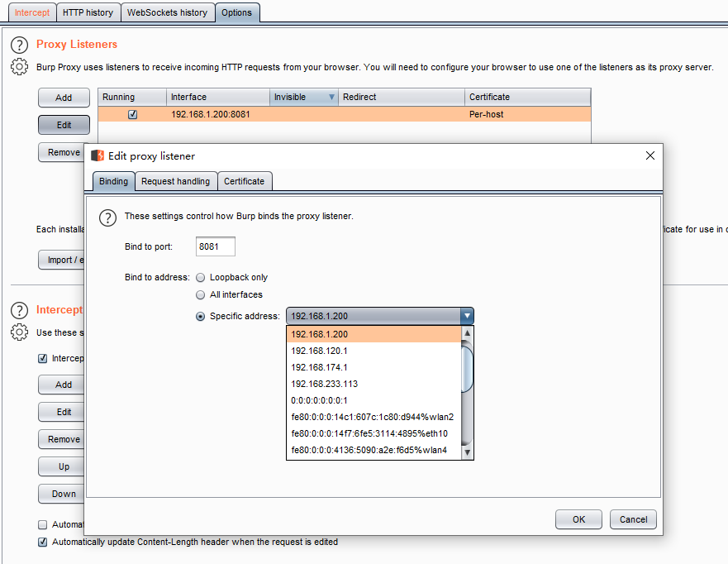
Task: Toggle automatically update Content-Length header checkbox
Action: 43,542
